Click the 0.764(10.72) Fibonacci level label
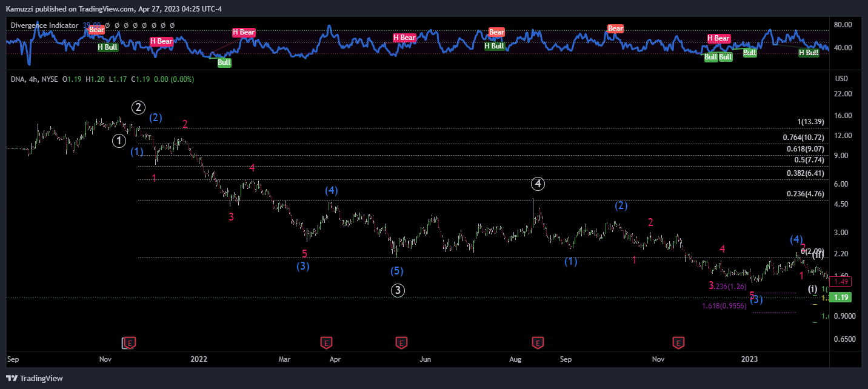The height and width of the screenshot is (389, 868). pyautogui.click(x=804, y=138)
